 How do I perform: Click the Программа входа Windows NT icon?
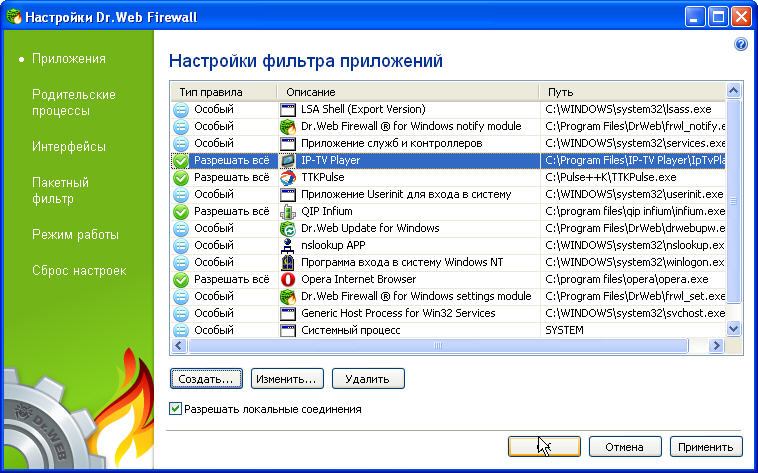(288, 263)
